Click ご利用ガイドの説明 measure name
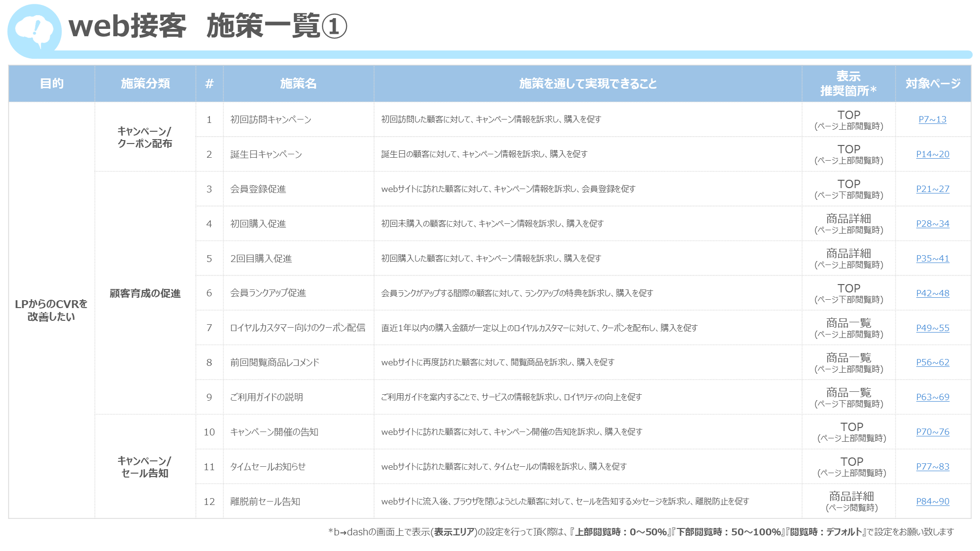This screenshot has height=551, width=980. [x=267, y=397]
